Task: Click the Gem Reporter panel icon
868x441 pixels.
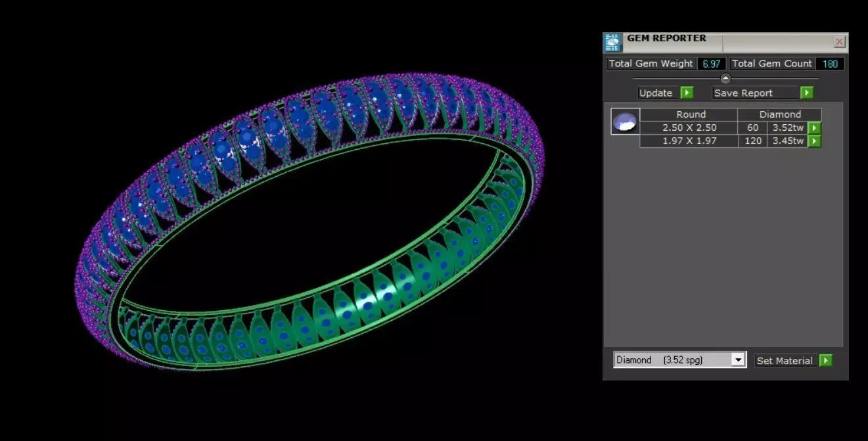Action: click(x=612, y=43)
